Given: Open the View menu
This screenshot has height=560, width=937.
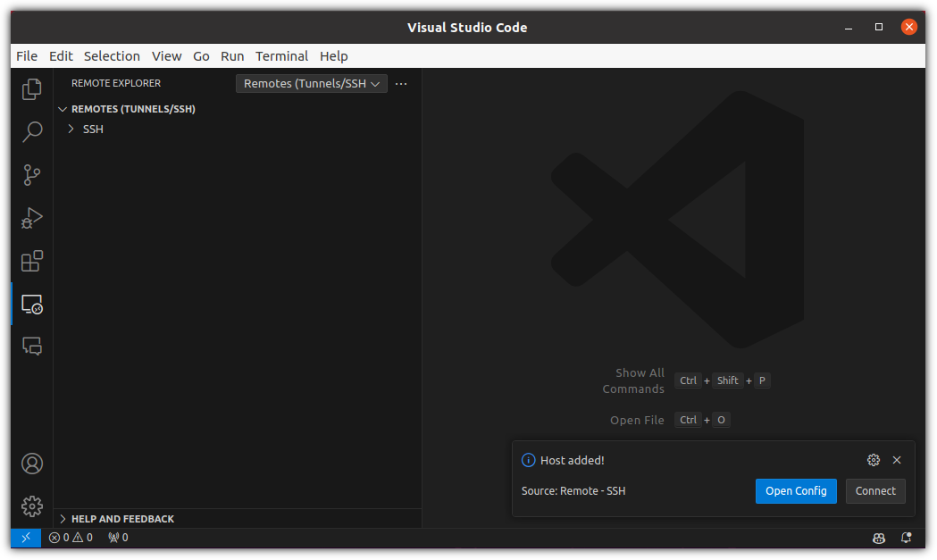Looking at the screenshot, I should coord(166,56).
